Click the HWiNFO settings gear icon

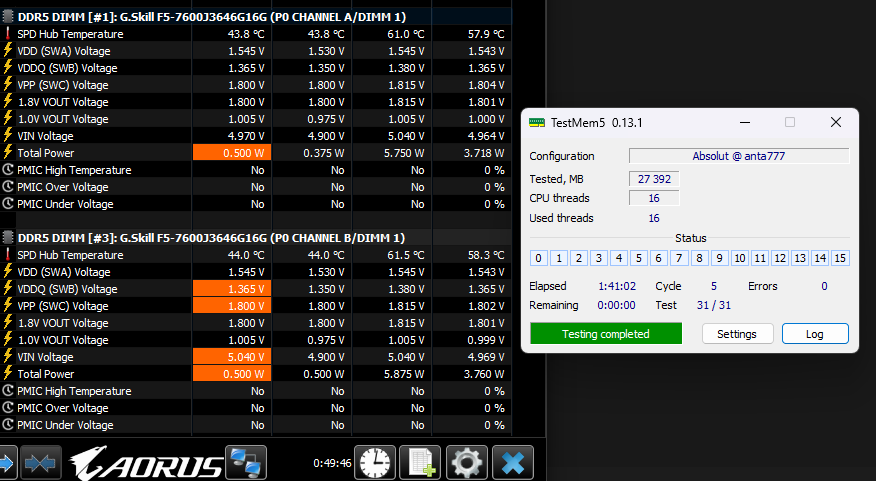[x=466, y=463]
